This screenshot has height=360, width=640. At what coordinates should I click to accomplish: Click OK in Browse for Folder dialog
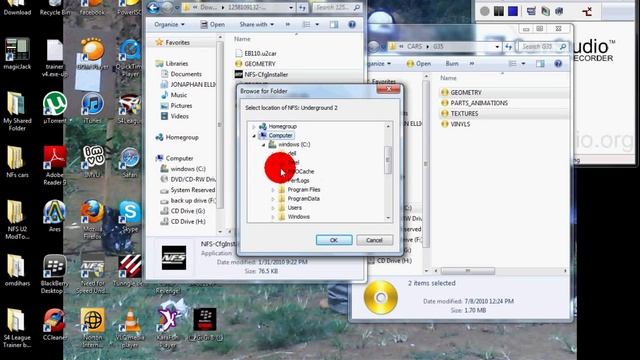pos(334,240)
